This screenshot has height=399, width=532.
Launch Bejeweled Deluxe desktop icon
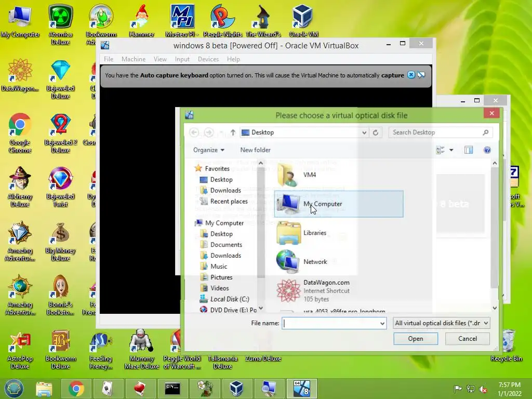click(60, 79)
